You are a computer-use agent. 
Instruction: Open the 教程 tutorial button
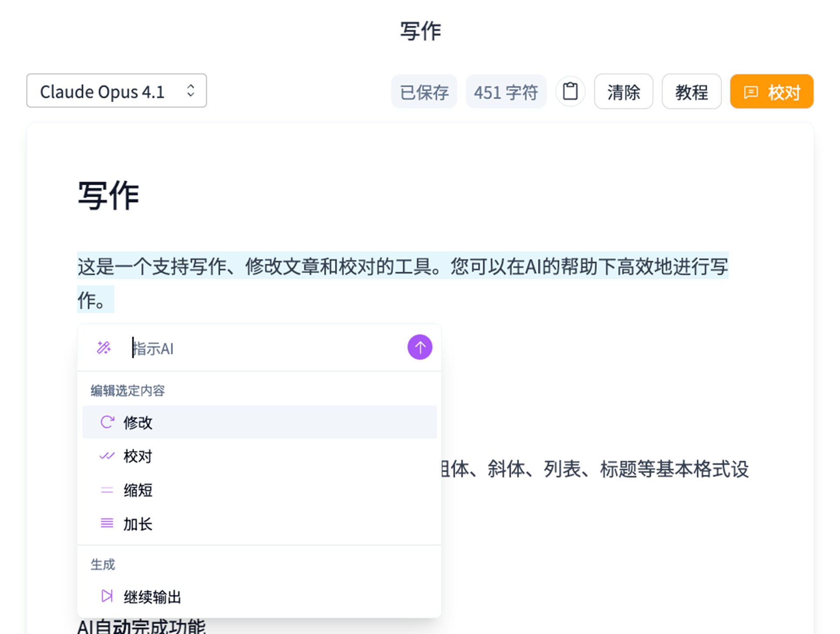click(691, 92)
